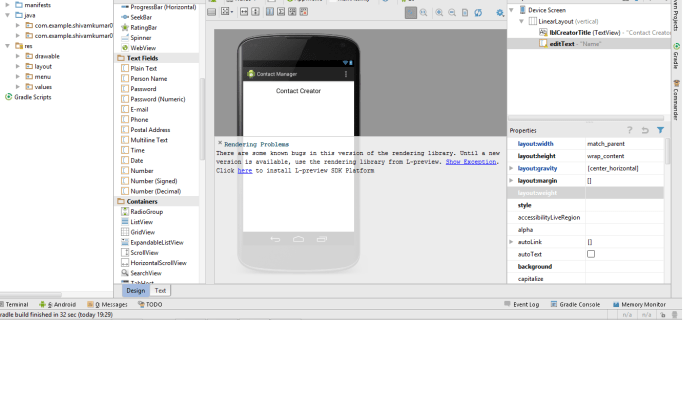Pick the WebView widget from palette

(x=138, y=48)
